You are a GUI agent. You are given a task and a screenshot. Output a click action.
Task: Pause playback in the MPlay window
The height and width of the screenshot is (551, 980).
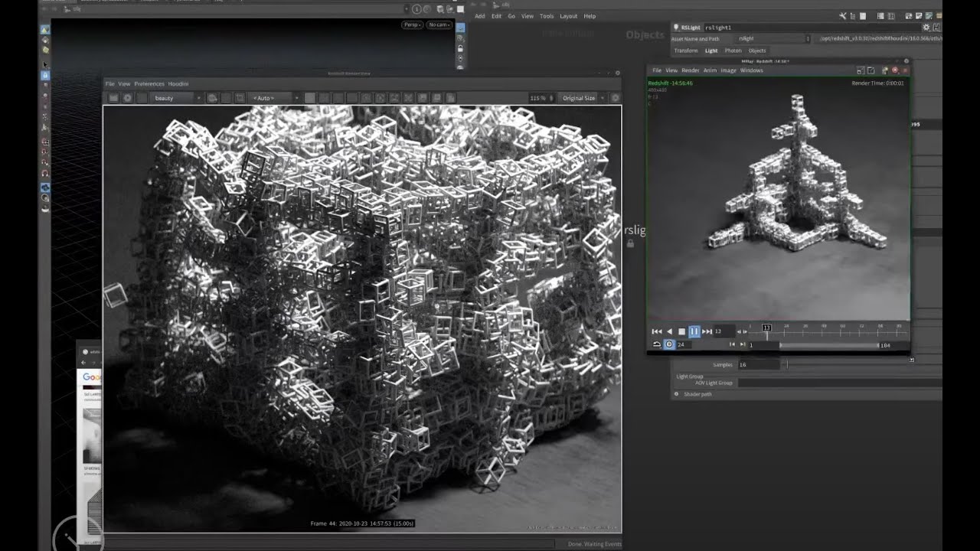click(x=694, y=331)
